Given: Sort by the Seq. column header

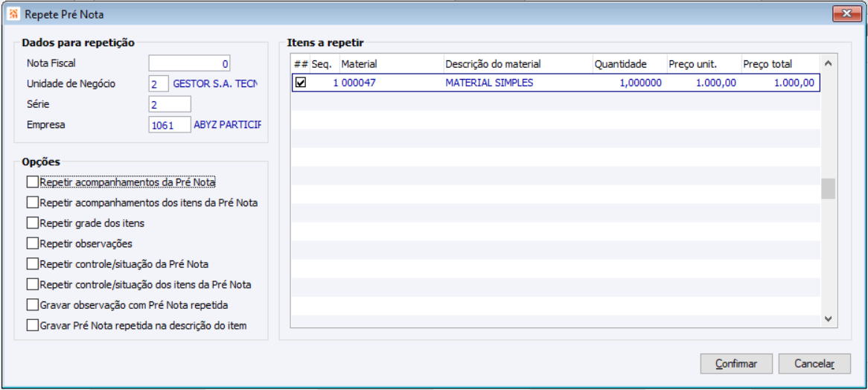Looking at the screenshot, I should tap(325, 64).
